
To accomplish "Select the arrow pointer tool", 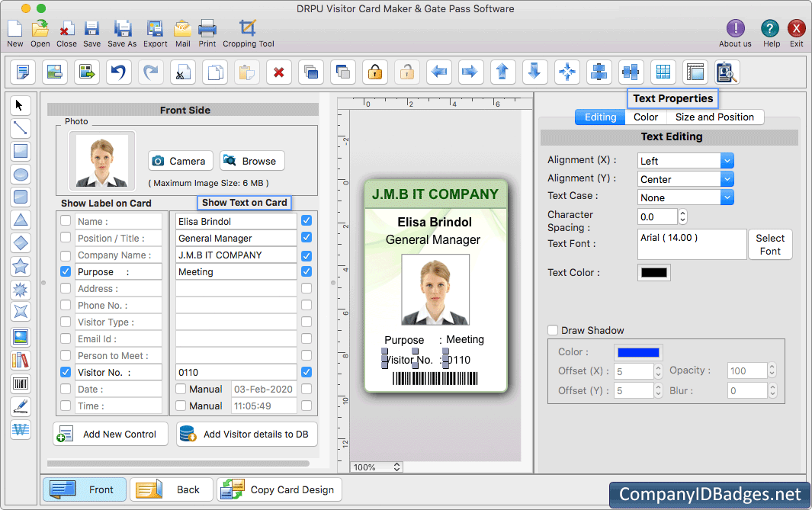I will pyautogui.click(x=20, y=106).
